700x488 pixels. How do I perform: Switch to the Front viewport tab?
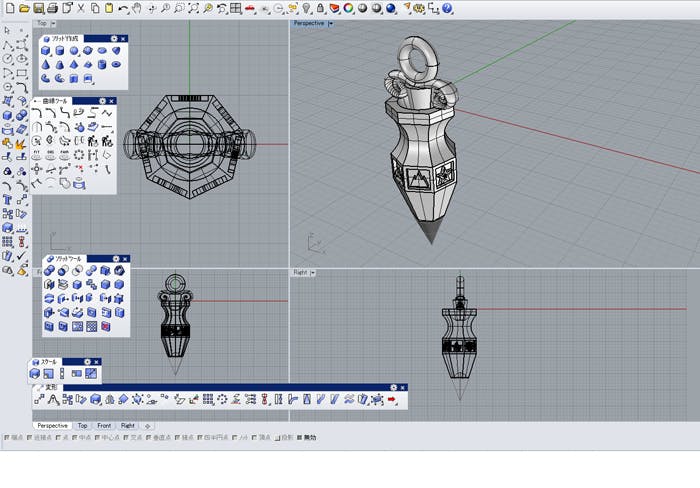tap(104, 425)
